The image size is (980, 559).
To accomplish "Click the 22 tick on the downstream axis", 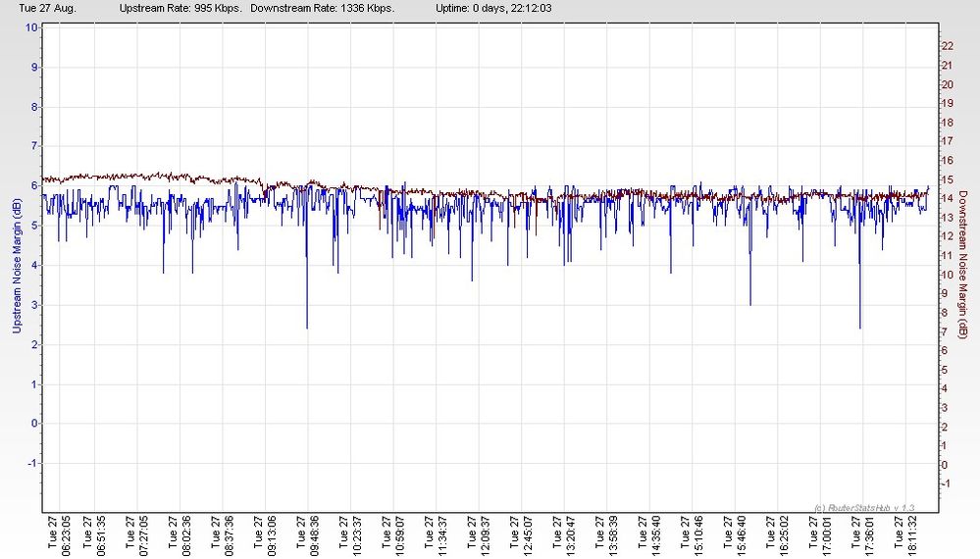I will pyautogui.click(x=948, y=46).
